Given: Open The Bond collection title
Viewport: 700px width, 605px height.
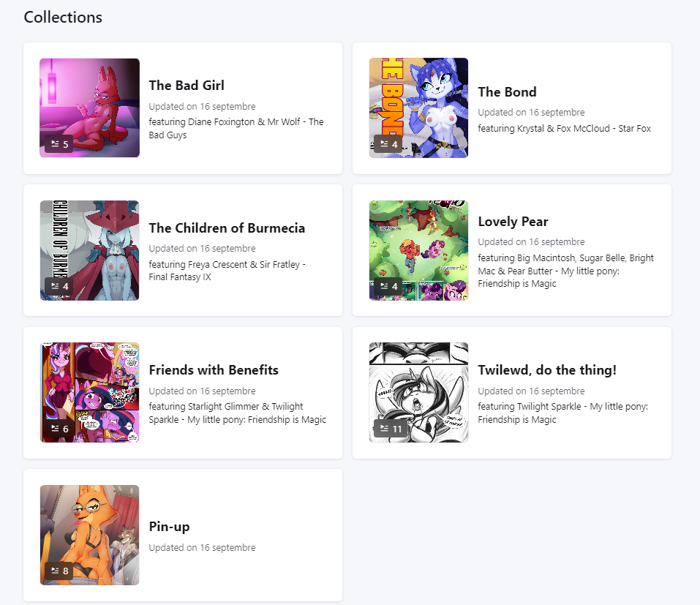Looking at the screenshot, I should coord(507,92).
